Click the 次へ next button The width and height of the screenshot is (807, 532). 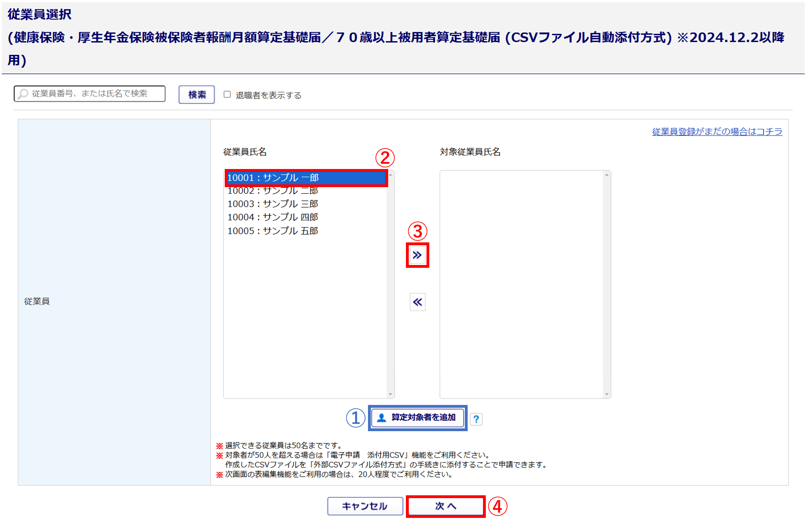[445, 506]
